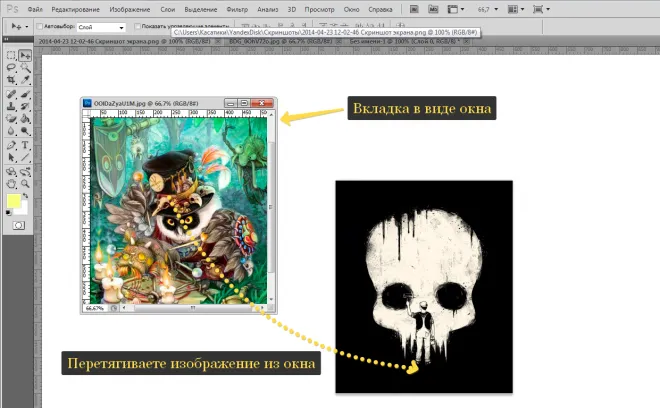Open the Слой auto-select dropdown
This screenshot has width=660, height=408.
tap(101, 27)
